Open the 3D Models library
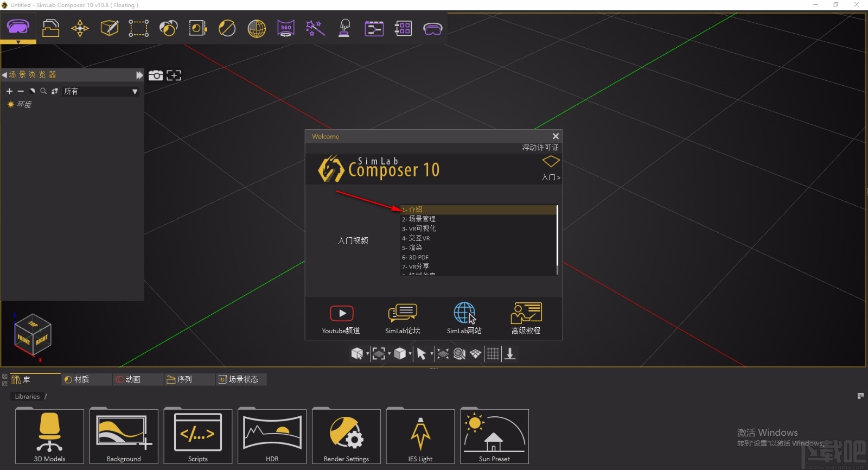868x470 pixels. click(x=49, y=436)
